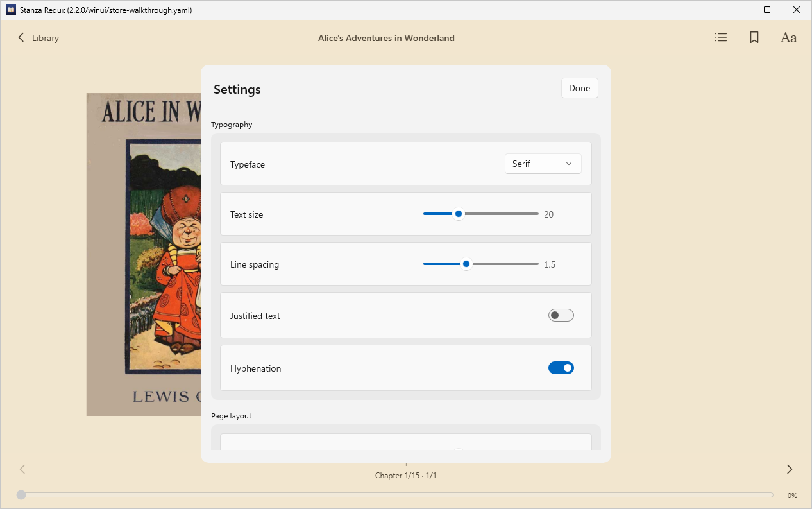Screen dimensions: 812x509
Task: Turn off the Hyphenation toggle
Action: pos(561,368)
